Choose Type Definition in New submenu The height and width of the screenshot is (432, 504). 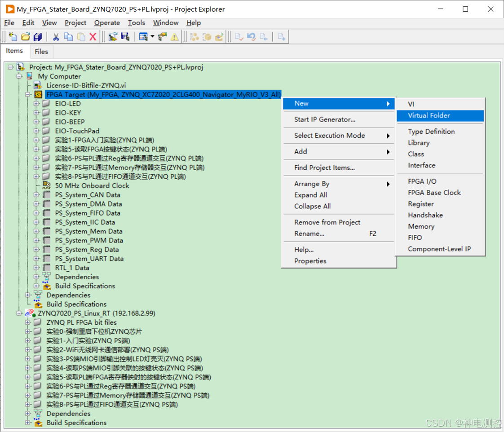click(x=440, y=132)
